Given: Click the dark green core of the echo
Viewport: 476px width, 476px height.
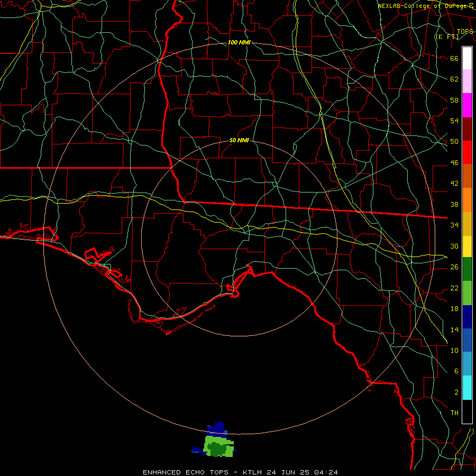Looking at the screenshot, I should [217, 450].
